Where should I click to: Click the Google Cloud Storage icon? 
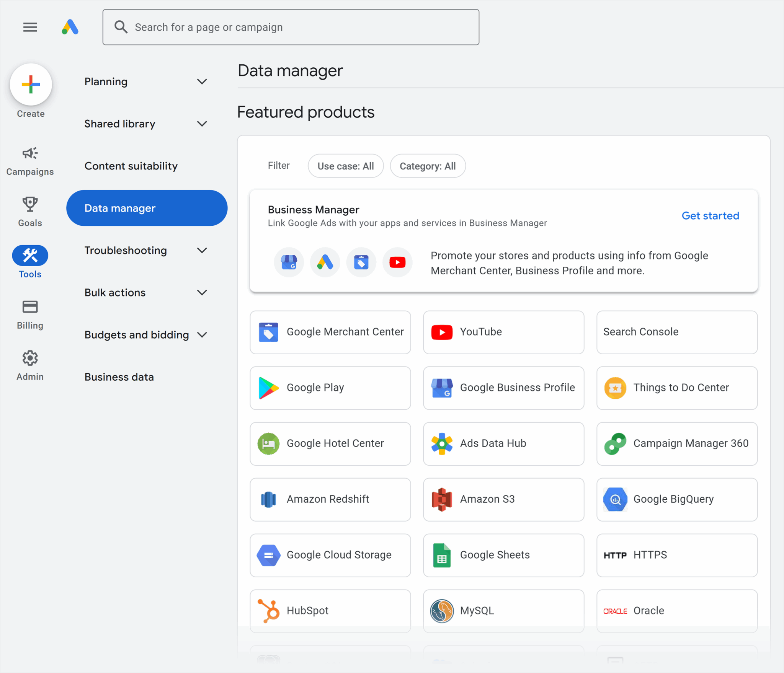[268, 555]
